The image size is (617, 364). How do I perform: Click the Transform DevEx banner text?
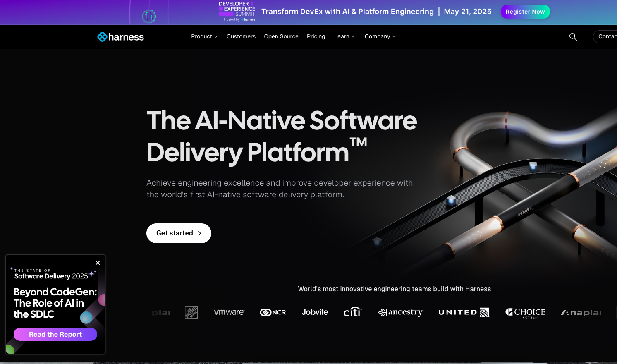point(347,12)
